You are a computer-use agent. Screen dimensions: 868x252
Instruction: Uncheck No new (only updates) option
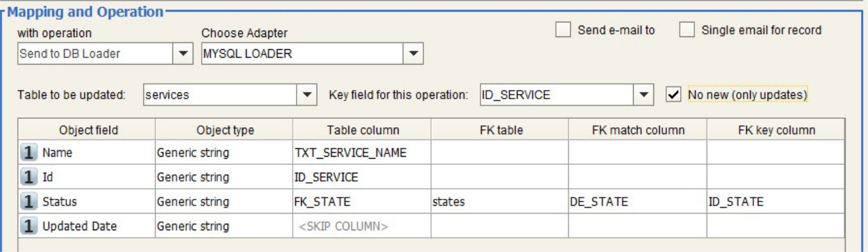pos(673,95)
